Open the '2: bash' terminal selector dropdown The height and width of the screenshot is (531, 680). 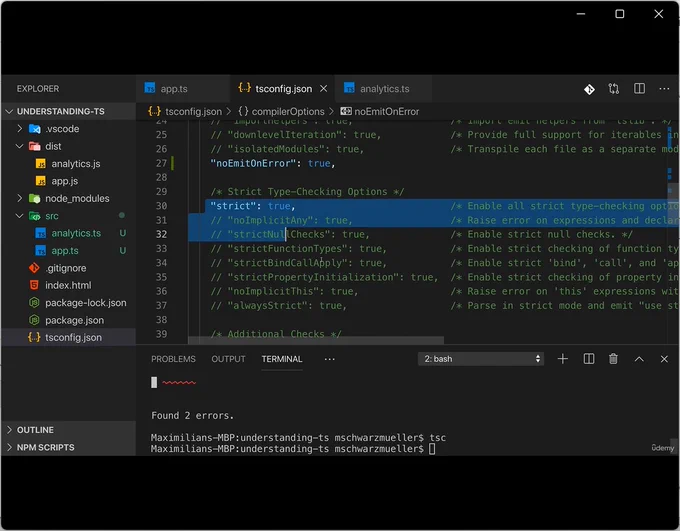click(x=481, y=359)
